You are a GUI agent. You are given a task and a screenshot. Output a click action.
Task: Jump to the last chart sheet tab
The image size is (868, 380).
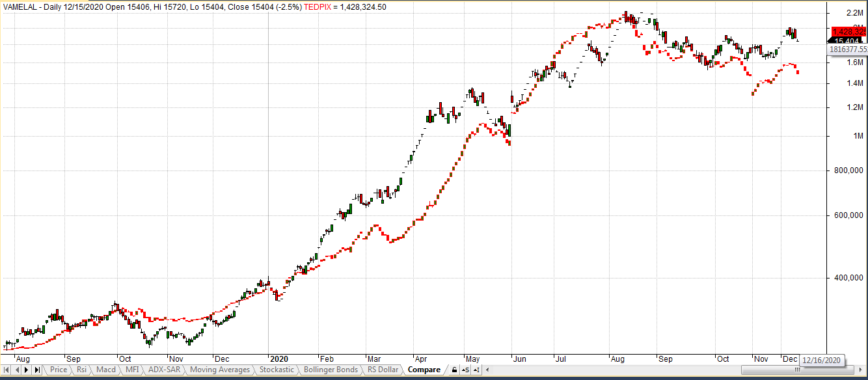[x=37, y=370]
